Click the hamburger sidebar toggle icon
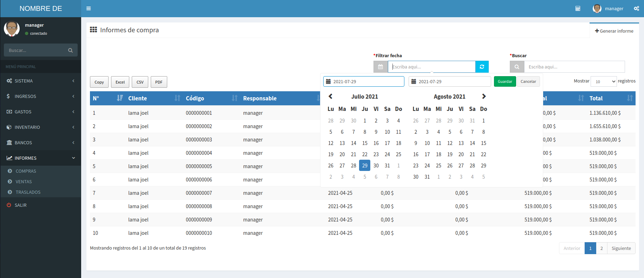This screenshot has height=278, width=644. click(x=89, y=8)
